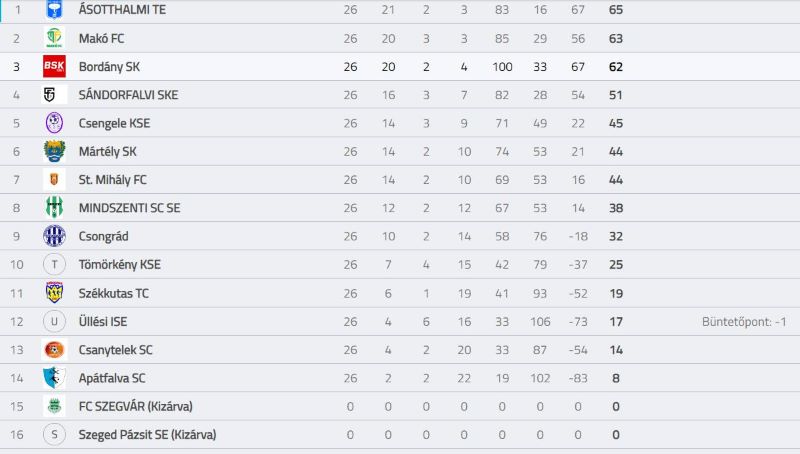Screen dimensions: 800x454
Task: Click the round T placeholder for Tömörkény
Action: pos(54,264)
